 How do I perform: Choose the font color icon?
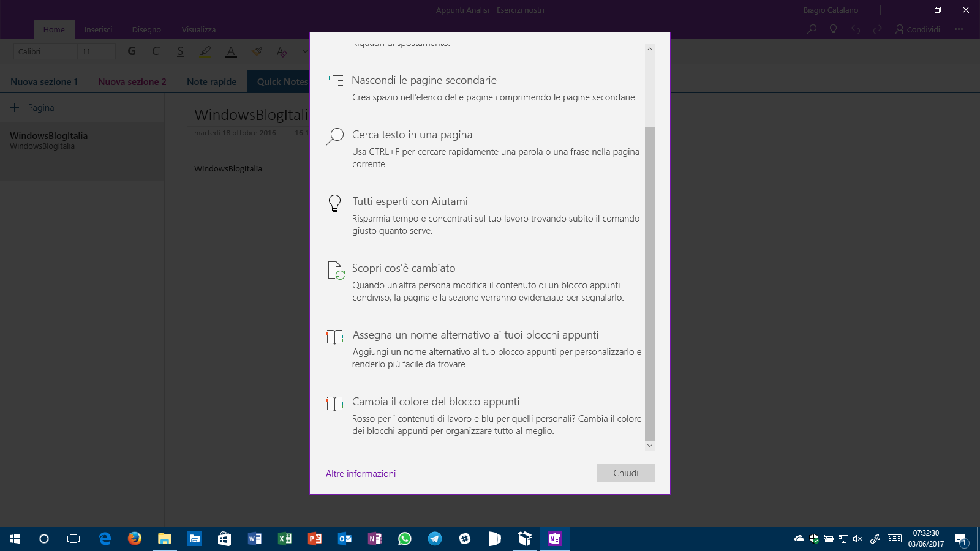click(231, 51)
